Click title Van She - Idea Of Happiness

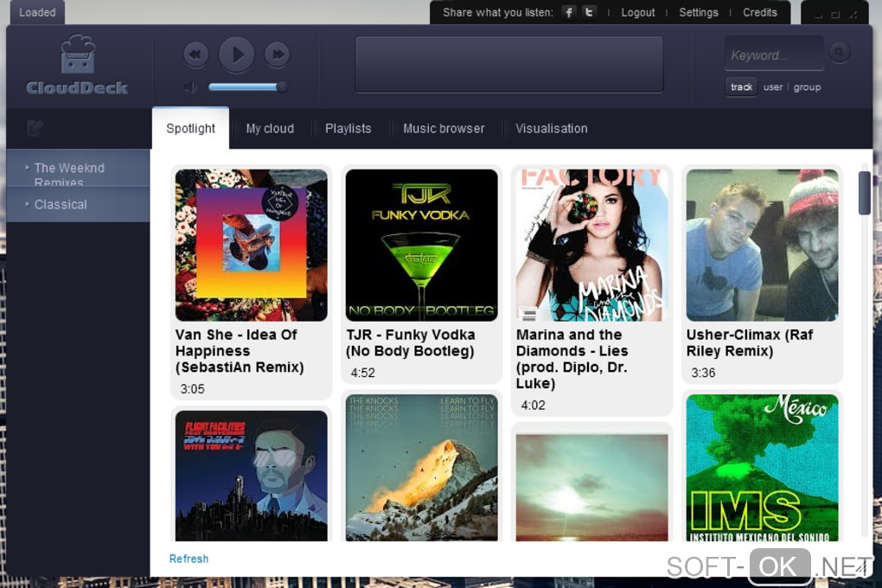click(x=240, y=350)
